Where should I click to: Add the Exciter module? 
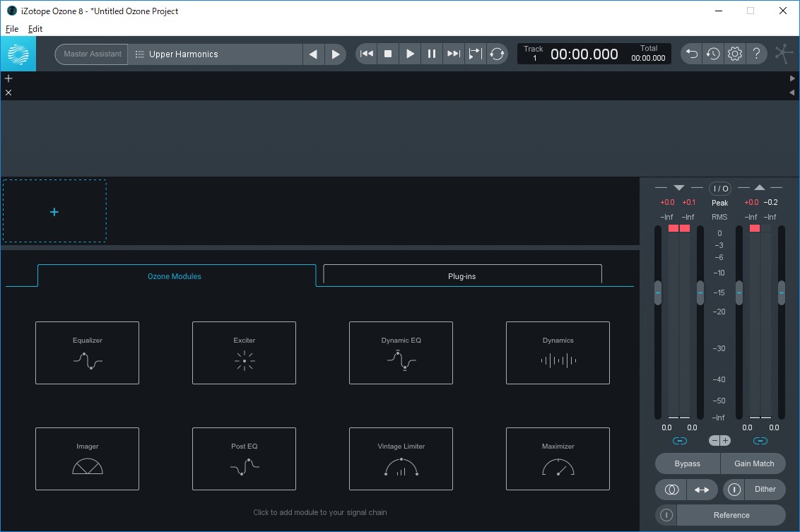click(244, 353)
